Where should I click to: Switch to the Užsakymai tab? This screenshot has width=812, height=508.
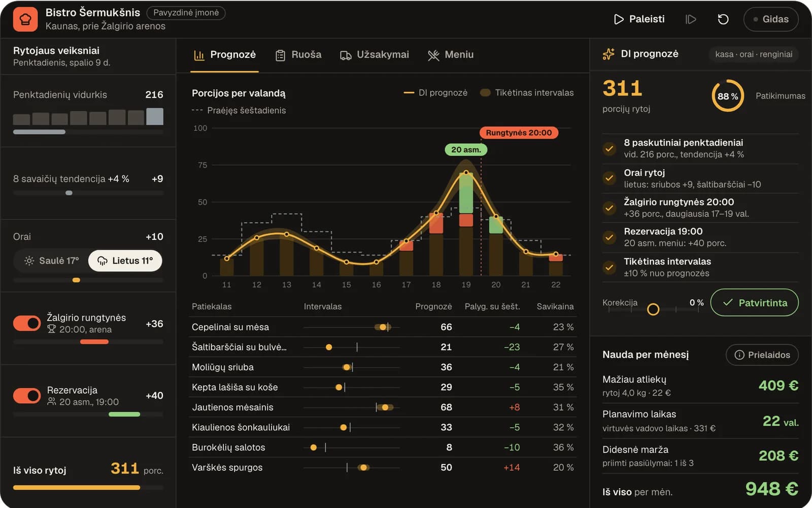(375, 55)
